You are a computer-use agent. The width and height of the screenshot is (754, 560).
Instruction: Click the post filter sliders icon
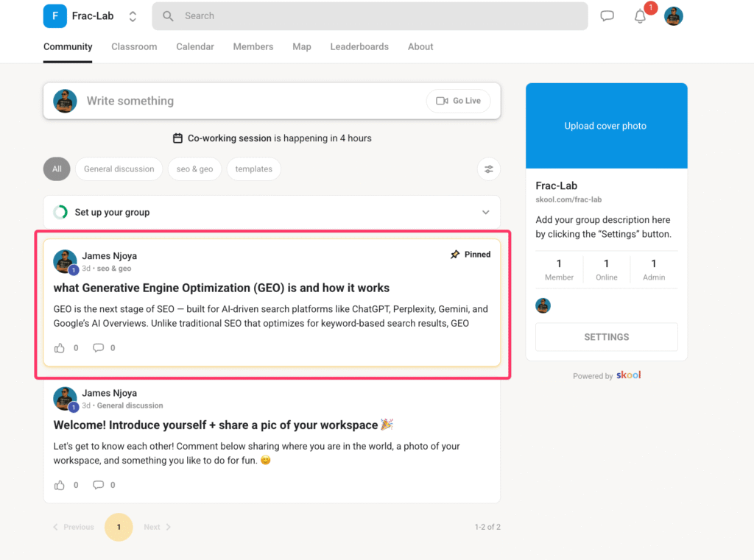(x=488, y=169)
